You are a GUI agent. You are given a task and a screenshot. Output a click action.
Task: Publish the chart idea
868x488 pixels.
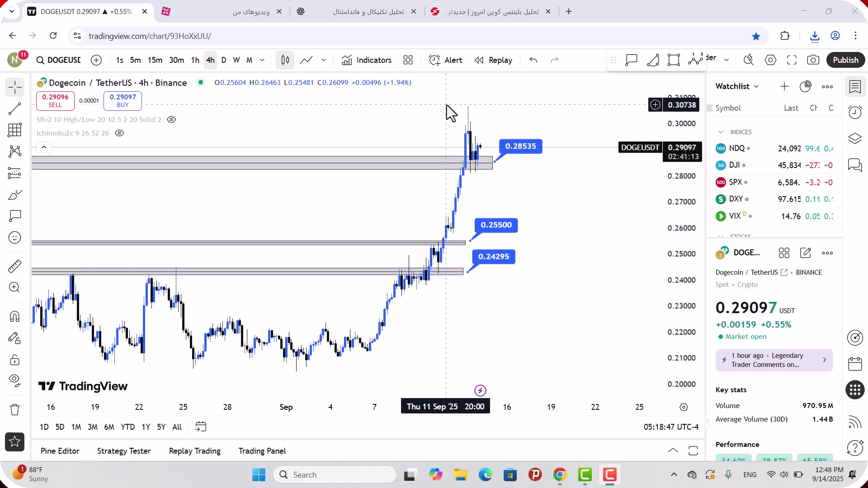click(845, 60)
